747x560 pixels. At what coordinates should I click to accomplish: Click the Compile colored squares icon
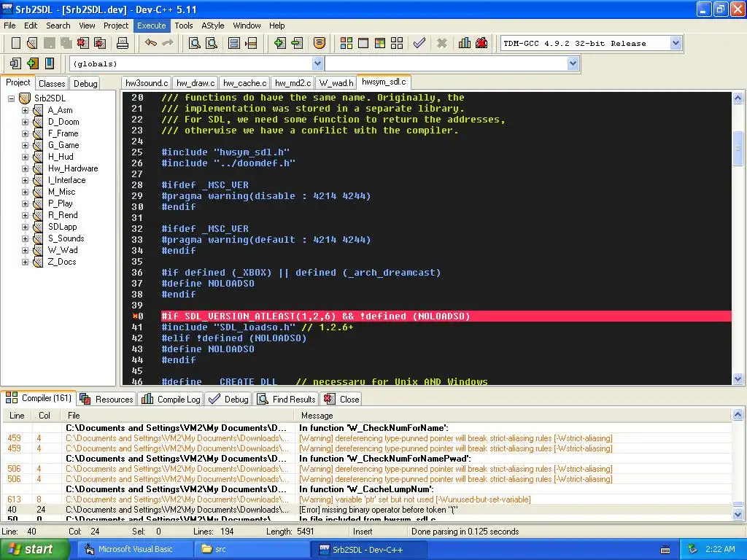pos(347,43)
